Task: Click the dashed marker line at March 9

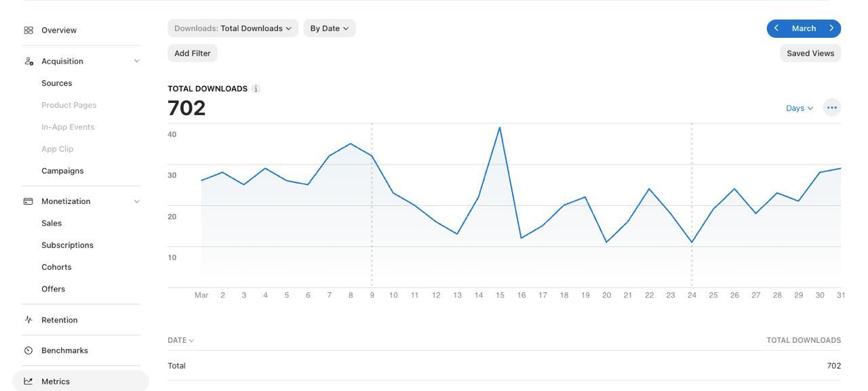Action: point(372,205)
